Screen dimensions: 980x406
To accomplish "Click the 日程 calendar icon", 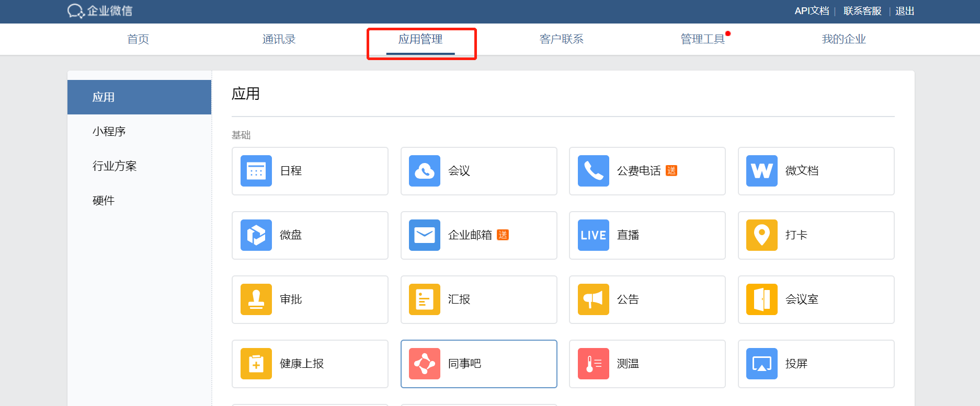I will point(256,171).
